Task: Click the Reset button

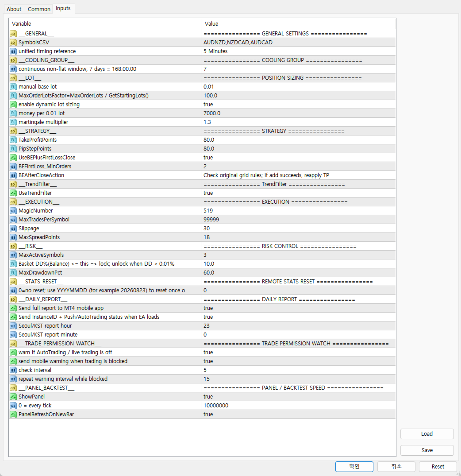Action: (x=438, y=467)
